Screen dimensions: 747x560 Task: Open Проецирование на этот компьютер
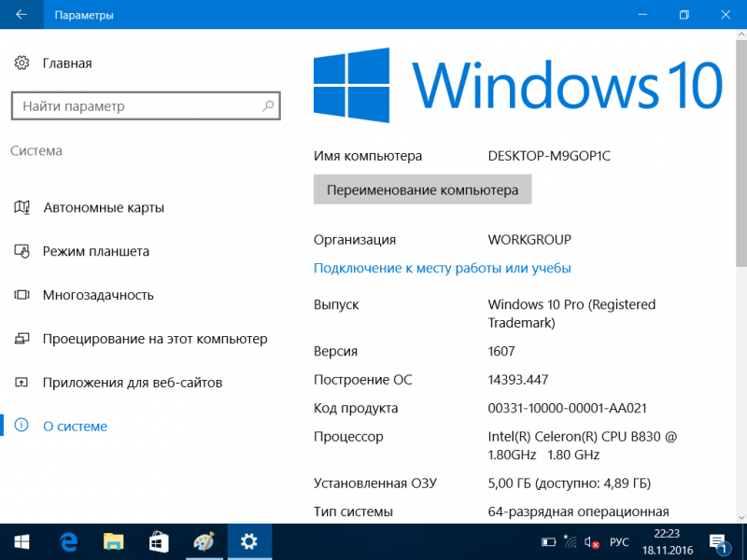(155, 339)
